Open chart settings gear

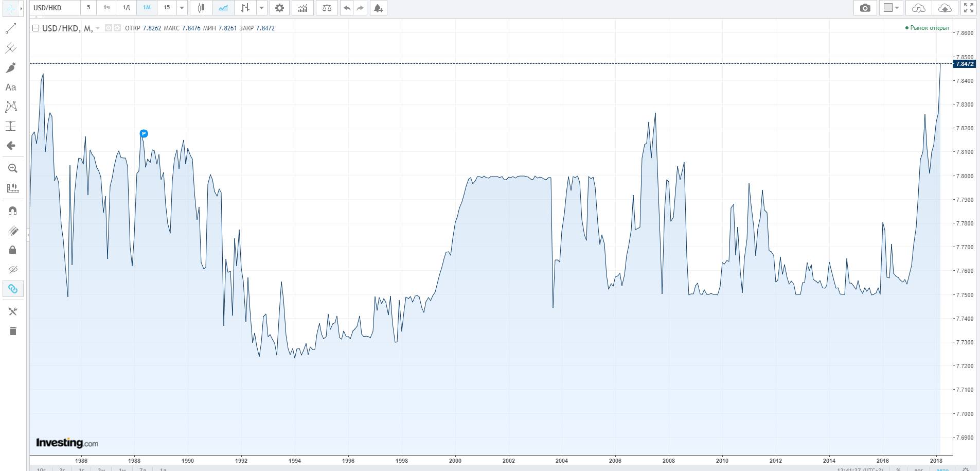pos(279,8)
